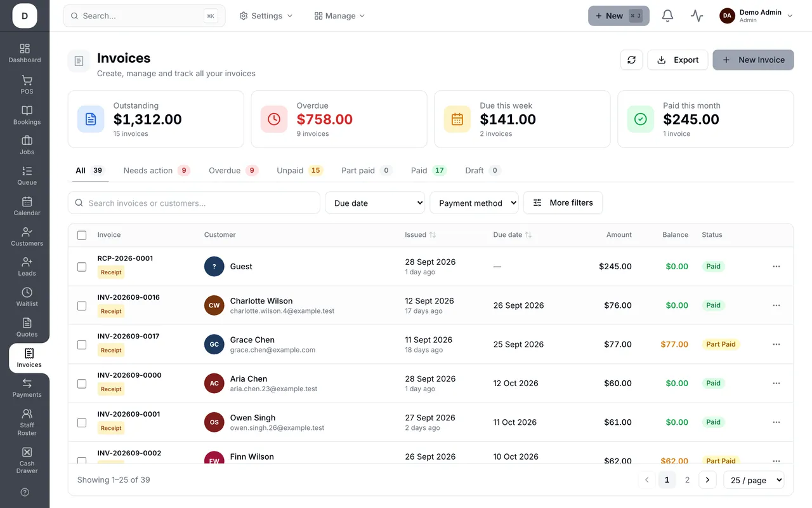This screenshot has height=508, width=812.
Task: Go to page 2 of invoices
Action: tap(687, 480)
